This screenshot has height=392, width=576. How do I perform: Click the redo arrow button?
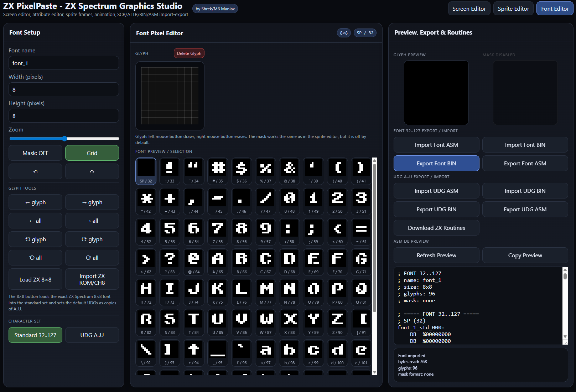click(92, 171)
